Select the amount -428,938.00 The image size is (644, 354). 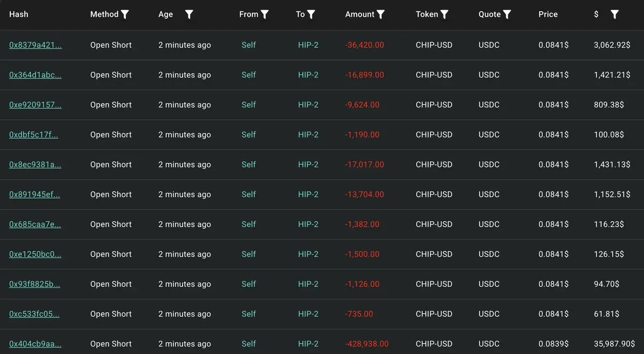[x=367, y=344]
